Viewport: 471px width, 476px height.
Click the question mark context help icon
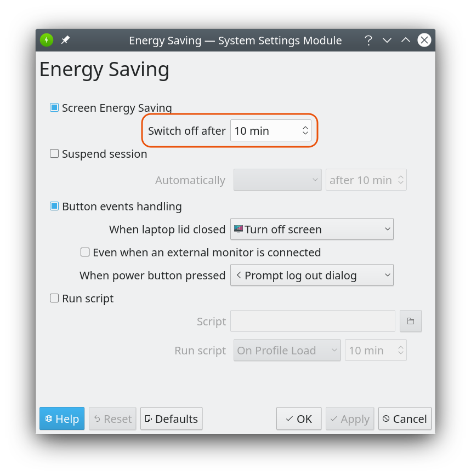(368, 41)
